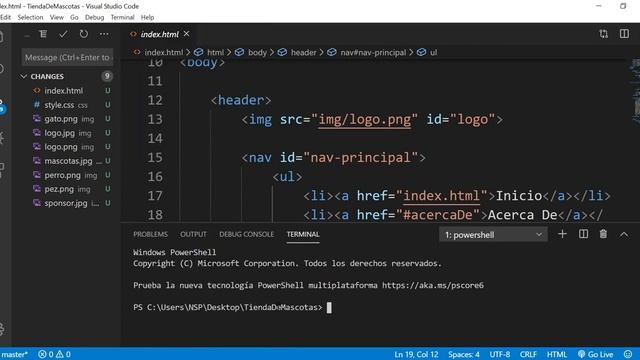640x360 pixels.
Task: Select the TERMINAL panel tab
Action: pos(303,234)
